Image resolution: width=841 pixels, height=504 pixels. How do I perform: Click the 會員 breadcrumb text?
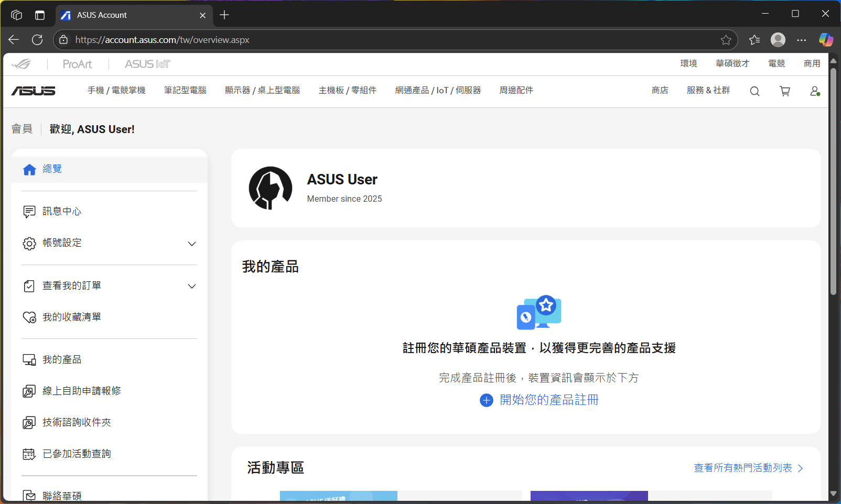(x=22, y=129)
